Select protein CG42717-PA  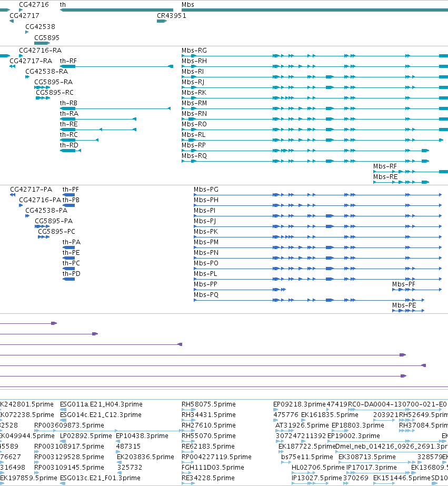click(31, 190)
